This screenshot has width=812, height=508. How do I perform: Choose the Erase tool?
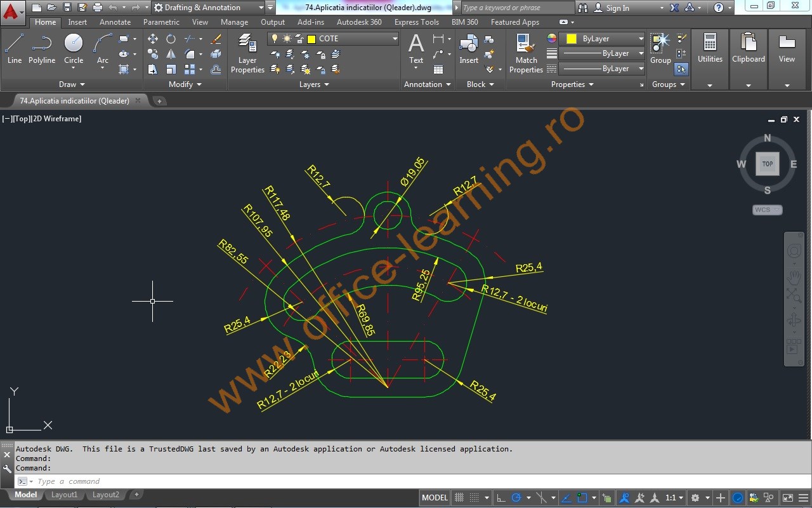(216, 39)
